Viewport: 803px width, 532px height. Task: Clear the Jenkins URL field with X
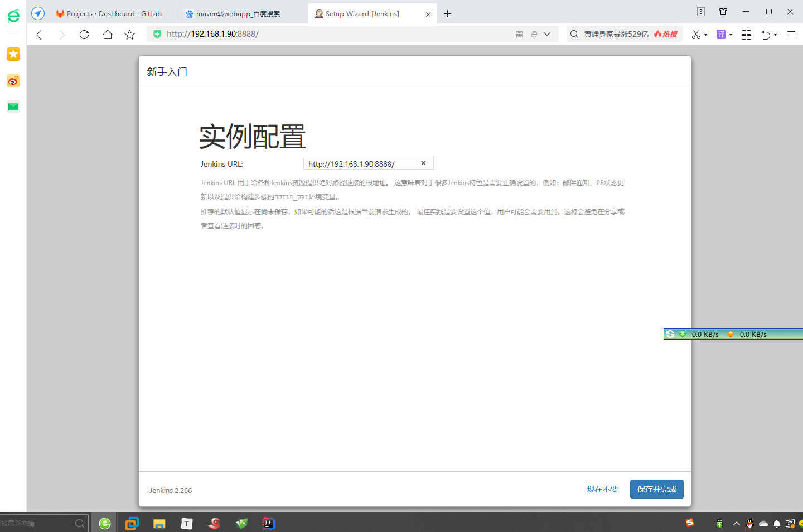click(423, 163)
